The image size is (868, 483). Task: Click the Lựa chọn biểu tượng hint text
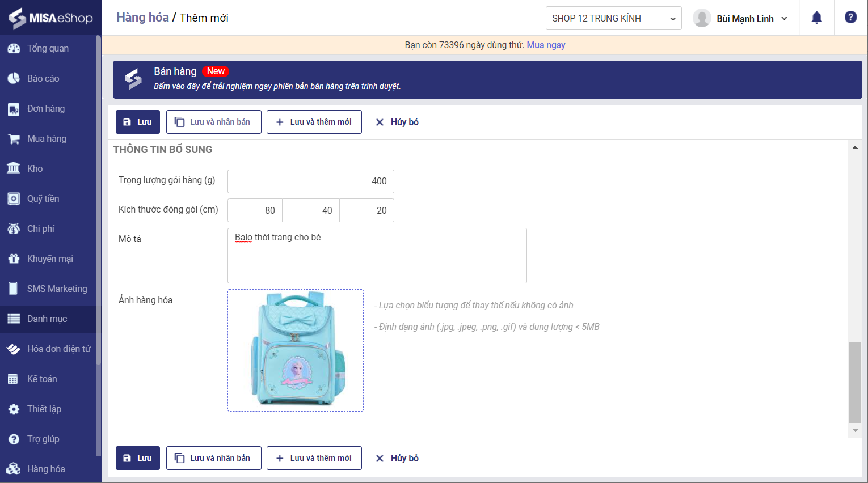474,306
